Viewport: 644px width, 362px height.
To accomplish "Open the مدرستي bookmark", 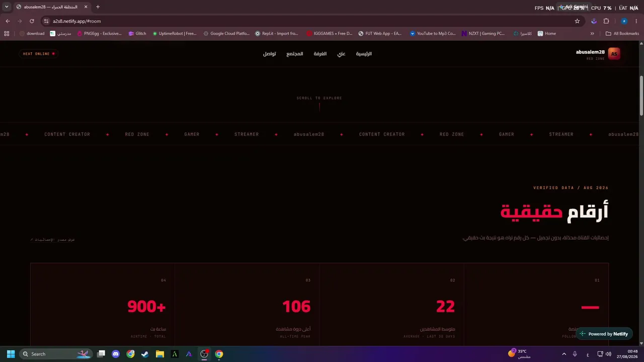I will [x=61, y=34].
